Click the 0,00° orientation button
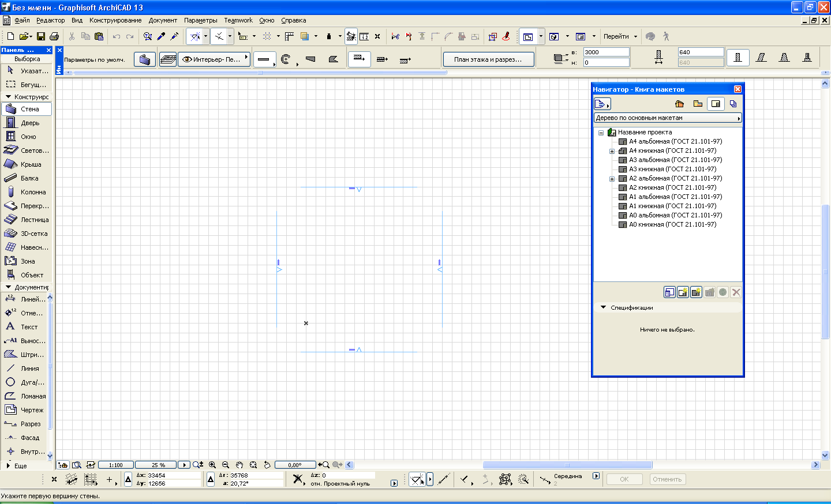The image size is (831, 504). (295, 465)
